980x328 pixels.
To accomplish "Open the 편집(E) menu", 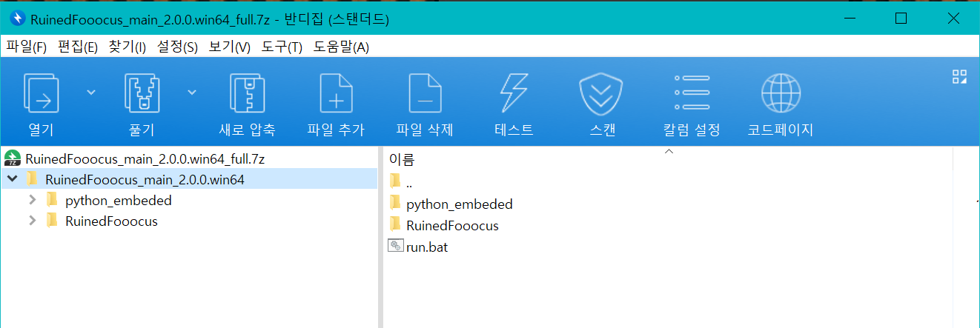I will coord(78,47).
